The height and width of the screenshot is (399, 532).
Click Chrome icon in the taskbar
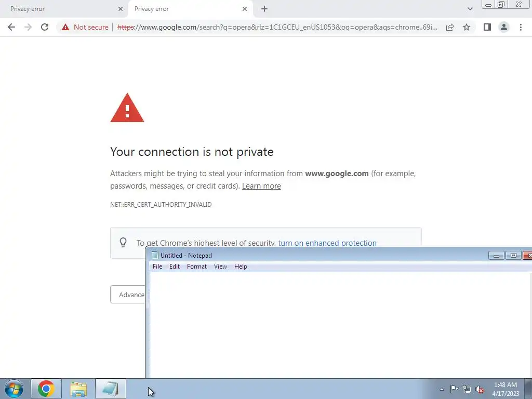tap(46, 389)
